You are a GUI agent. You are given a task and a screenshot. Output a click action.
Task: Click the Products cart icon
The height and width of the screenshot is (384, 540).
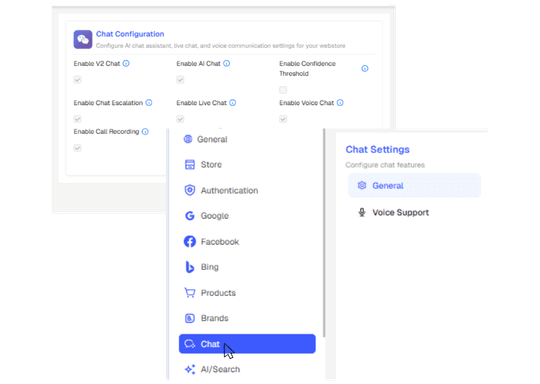pyautogui.click(x=190, y=293)
